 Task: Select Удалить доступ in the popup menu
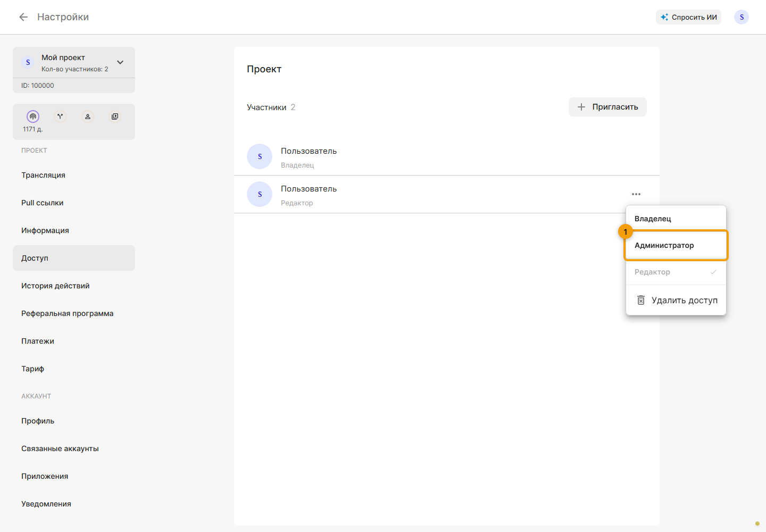click(676, 301)
